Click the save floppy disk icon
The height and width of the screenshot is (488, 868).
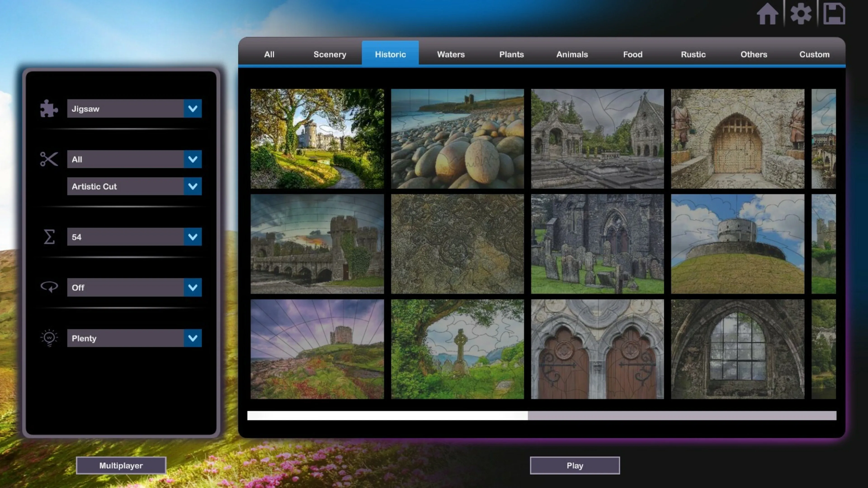tap(834, 14)
